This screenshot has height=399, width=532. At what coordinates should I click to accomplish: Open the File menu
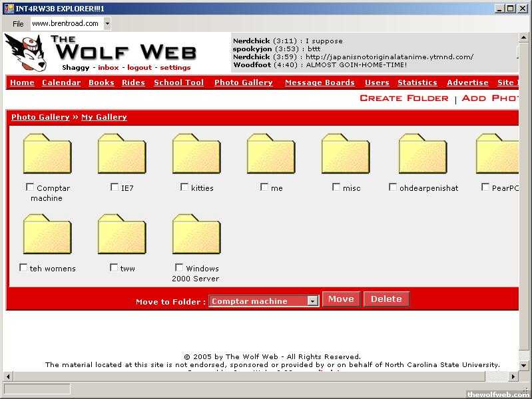tap(18, 24)
